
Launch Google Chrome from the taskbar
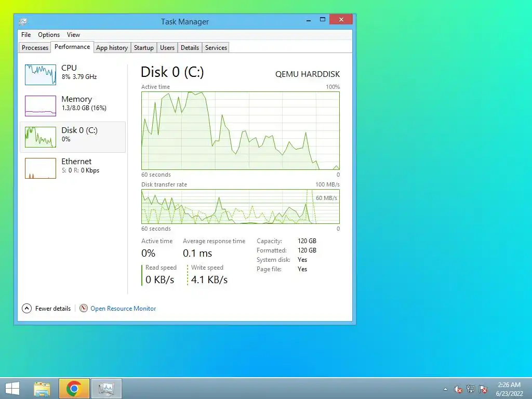74,389
